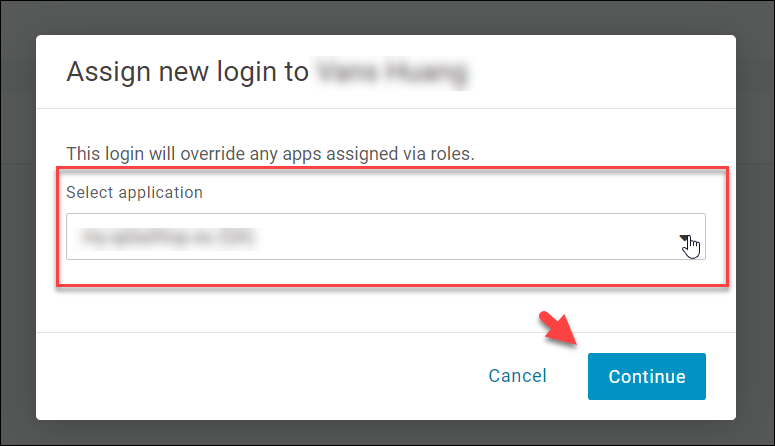775x446 pixels.
Task: Click the blurred user name in title
Action: [393, 73]
